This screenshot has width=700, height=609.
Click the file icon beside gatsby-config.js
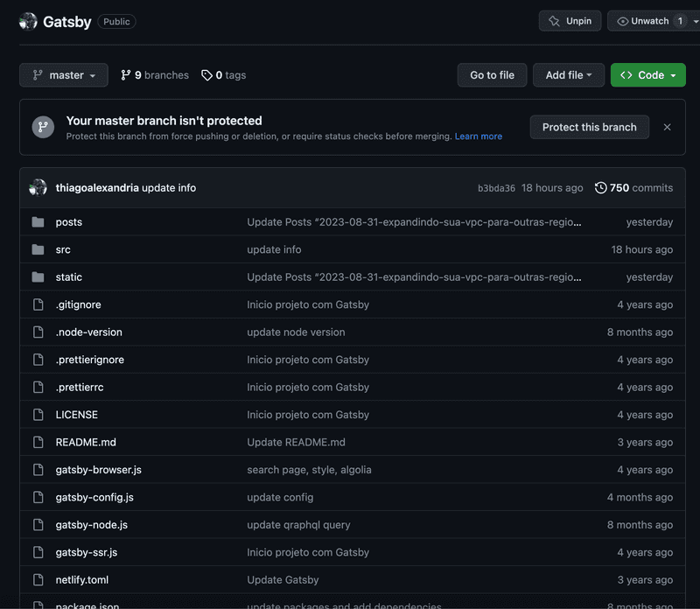[38, 497]
